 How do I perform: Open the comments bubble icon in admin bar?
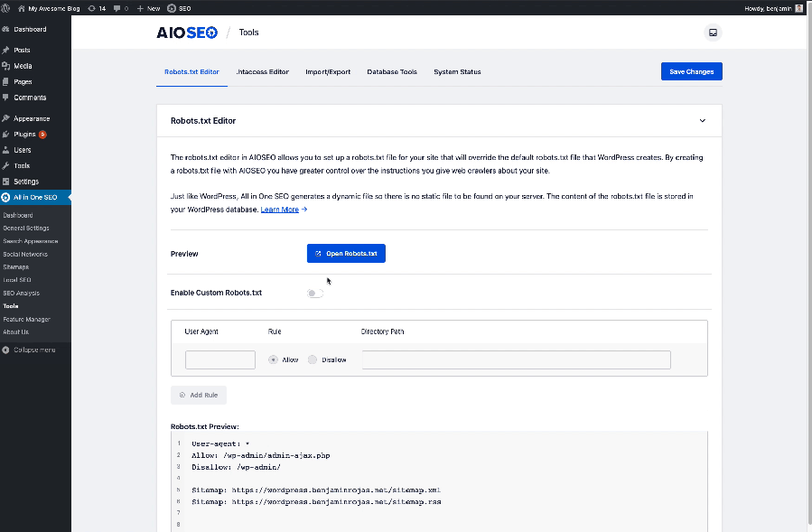click(117, 8)
